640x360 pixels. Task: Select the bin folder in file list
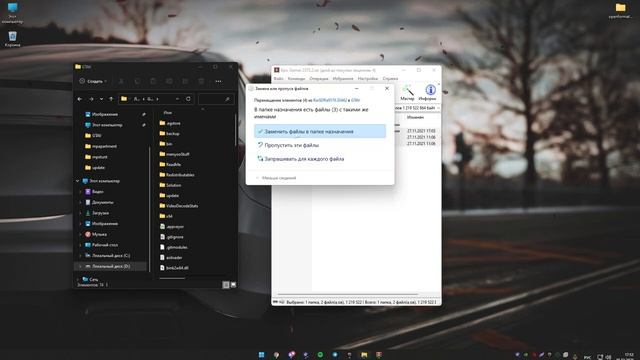point(169,144)
